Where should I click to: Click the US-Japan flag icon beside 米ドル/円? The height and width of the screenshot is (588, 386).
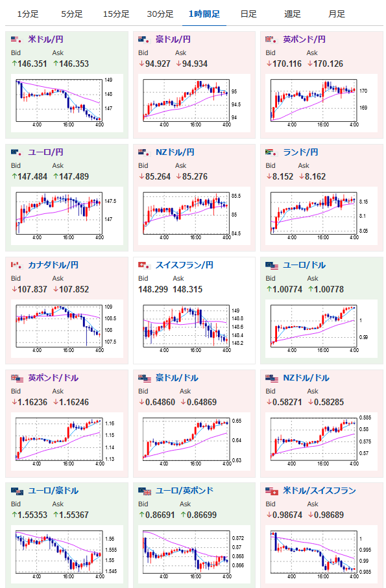[17, 40]
